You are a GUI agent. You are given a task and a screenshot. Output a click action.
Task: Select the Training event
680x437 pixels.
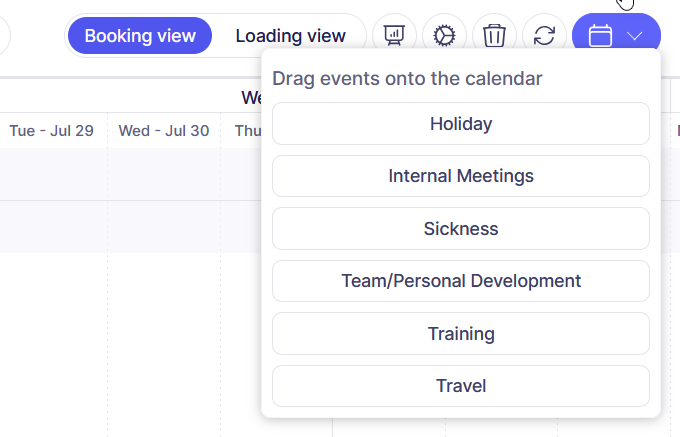(461, 334)
